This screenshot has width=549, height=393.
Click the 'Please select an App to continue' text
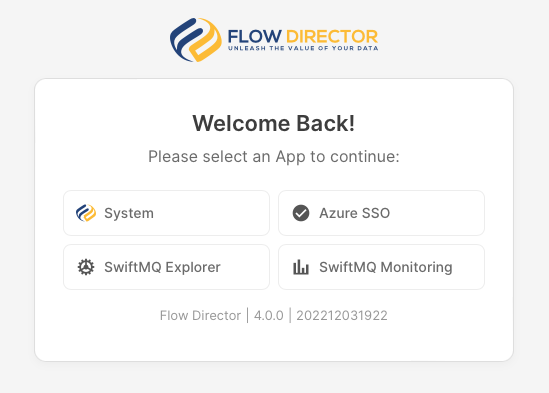point(274,156)
